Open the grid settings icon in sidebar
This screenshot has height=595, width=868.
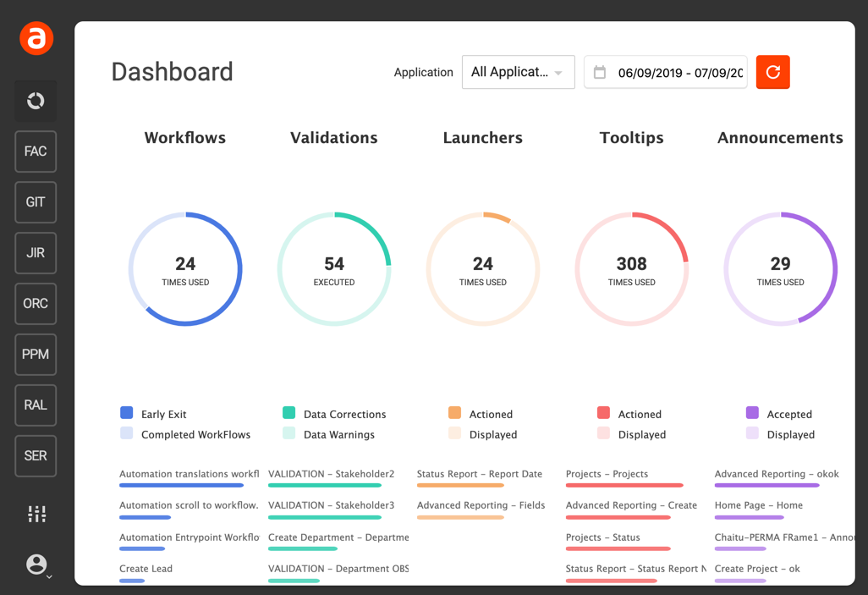click(36, 514)
